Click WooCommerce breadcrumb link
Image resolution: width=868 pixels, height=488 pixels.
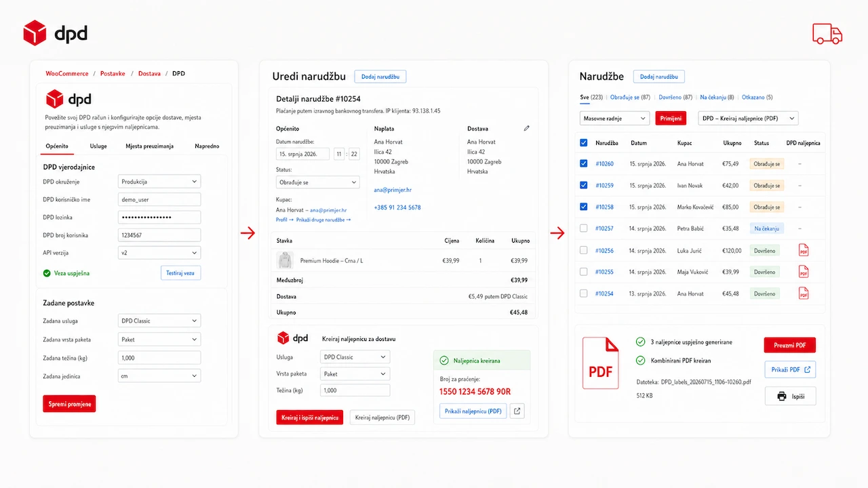(67, 73)
